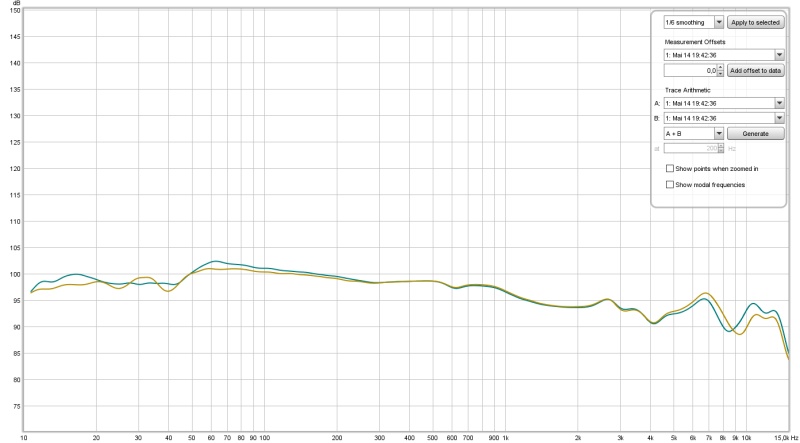The image size is (800, 443).
Task: Click the yellow trace dip near 9k
Action: [739, 333]
